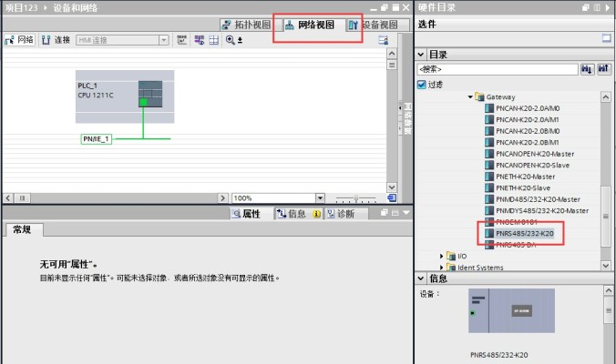Click the zoom magnifier icon in toolbar

(231, 41)
